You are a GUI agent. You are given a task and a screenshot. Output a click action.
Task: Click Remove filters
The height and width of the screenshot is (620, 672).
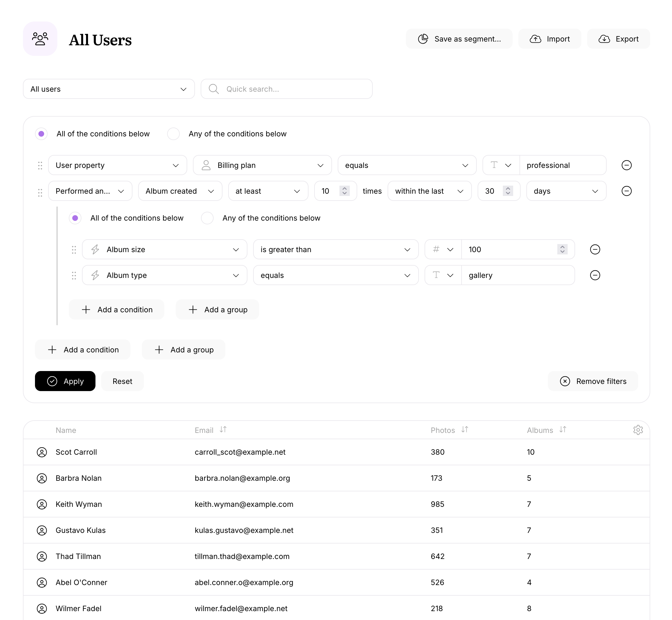click(x=593, y=381)
